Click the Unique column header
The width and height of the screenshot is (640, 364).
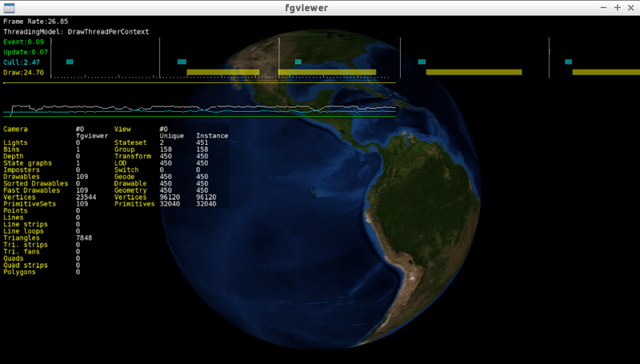(172, 136)
